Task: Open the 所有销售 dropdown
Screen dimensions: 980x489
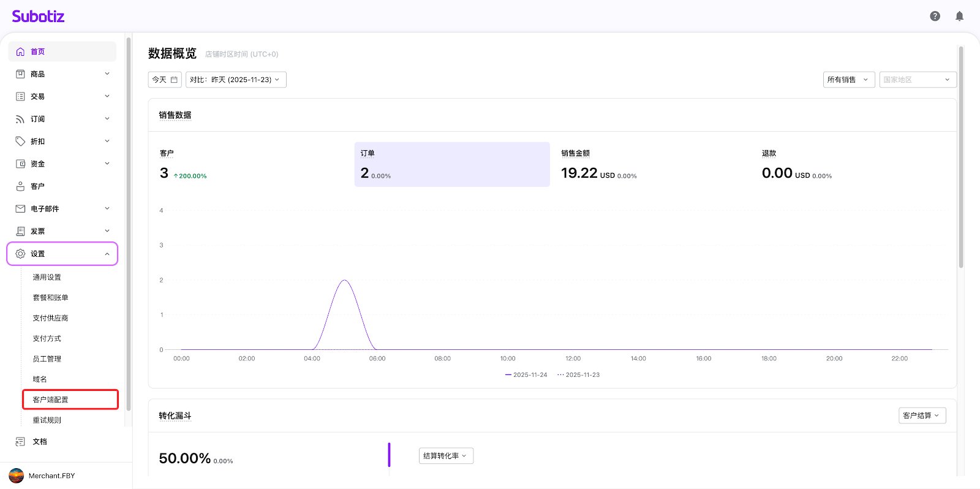Action: [848, 80]
